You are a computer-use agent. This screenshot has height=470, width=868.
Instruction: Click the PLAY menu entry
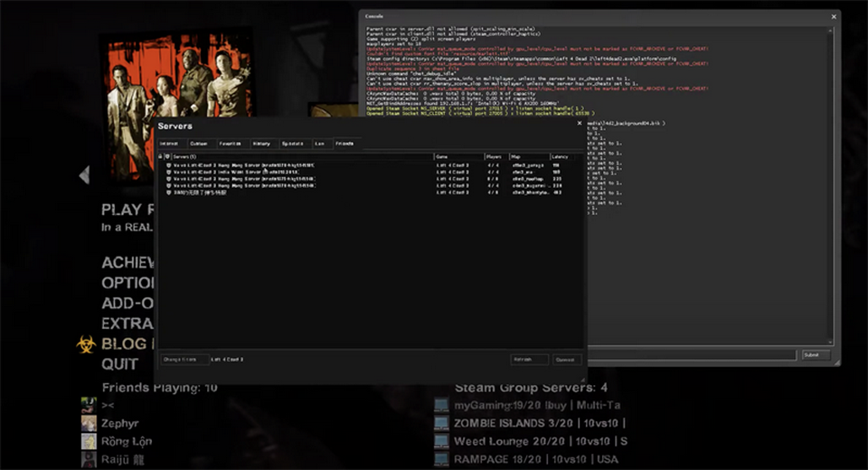[x=127, y=210]
